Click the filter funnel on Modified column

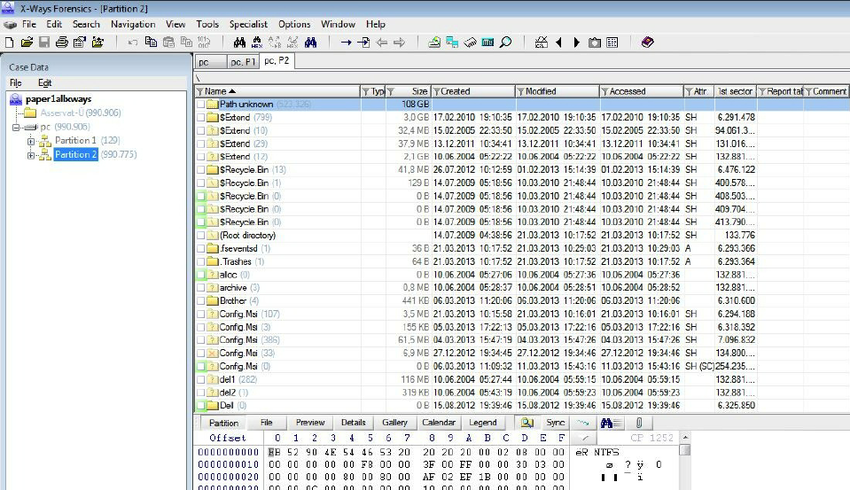tap(520, 92)
